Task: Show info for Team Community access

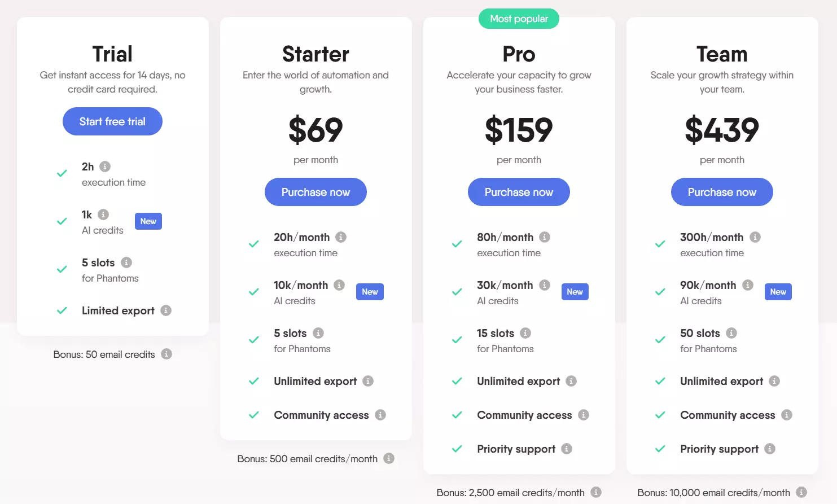Action: tap(787, 415)
